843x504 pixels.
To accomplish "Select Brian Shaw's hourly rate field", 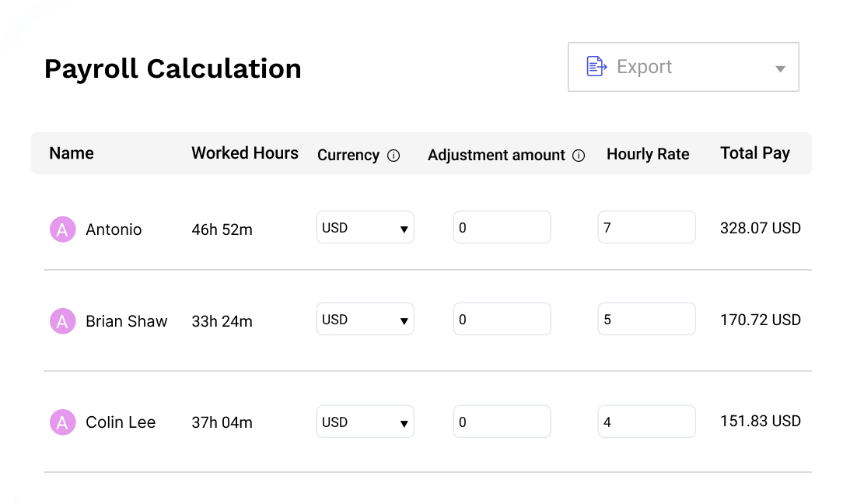I will pyautogui.click(x=646, y=319).
